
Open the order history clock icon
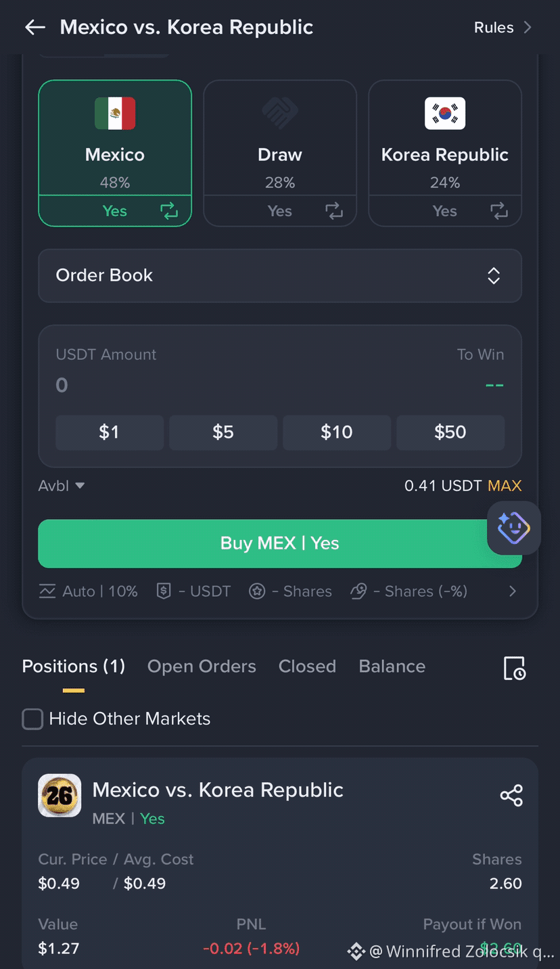515,668
